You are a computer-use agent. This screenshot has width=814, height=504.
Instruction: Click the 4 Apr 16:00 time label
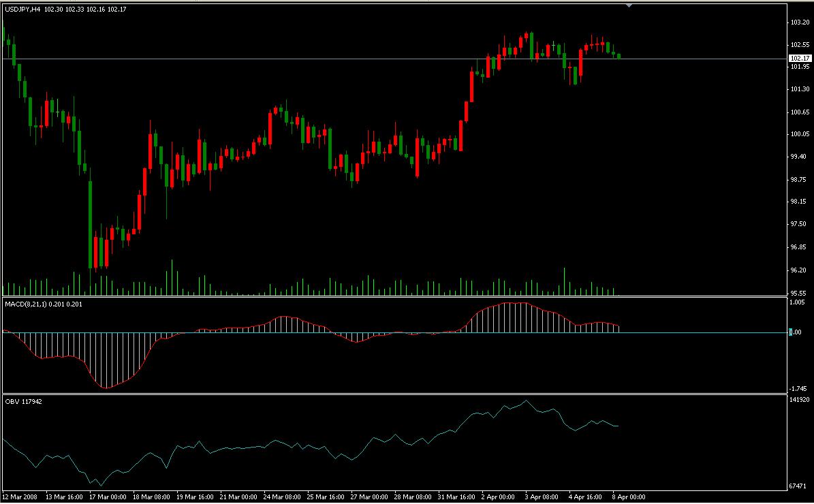tap(585, 497)
